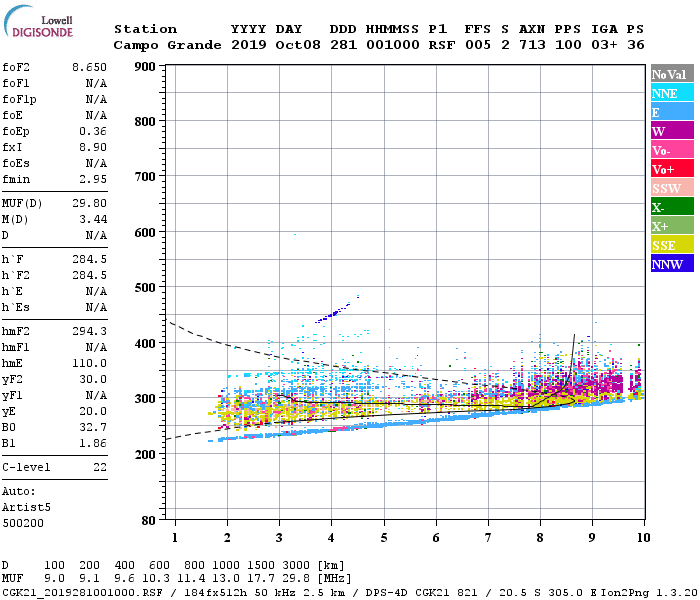Click the MUF 13.0 value for 1000 km
Viewport: 700px width, 600px height.
coord(225,579)
